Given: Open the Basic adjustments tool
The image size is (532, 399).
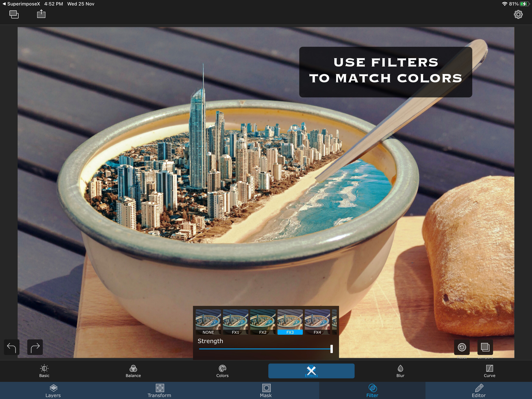Looking at the screenshot, I should click(44, 371).
